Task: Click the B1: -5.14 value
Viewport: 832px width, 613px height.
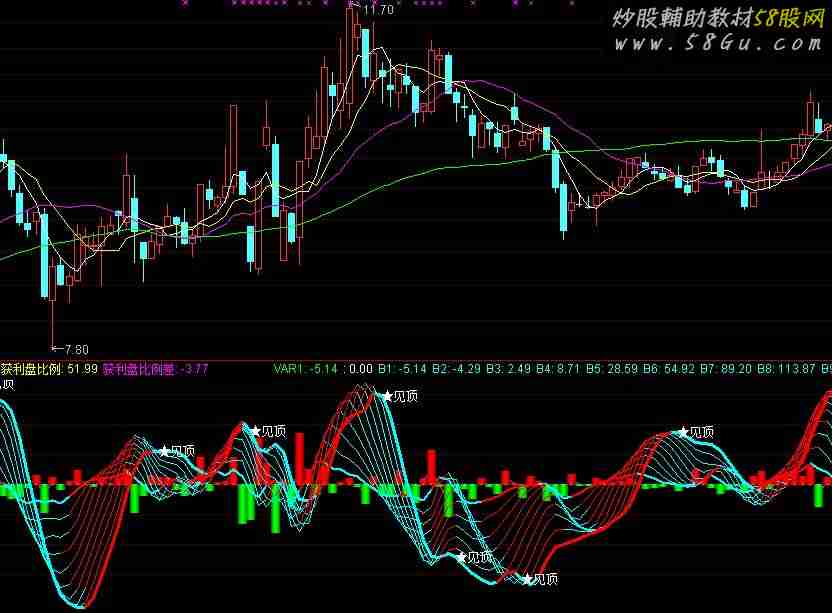Action: point(403,369)
